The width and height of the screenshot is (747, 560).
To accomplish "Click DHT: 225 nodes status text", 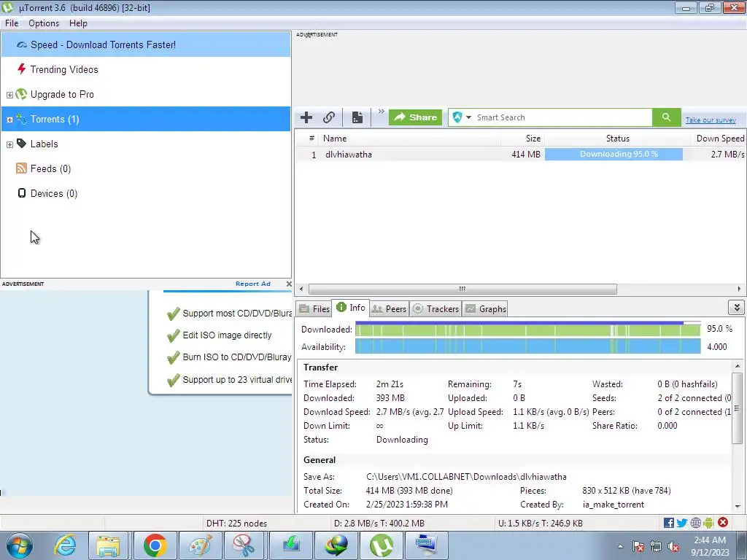I will click(237, 524).
